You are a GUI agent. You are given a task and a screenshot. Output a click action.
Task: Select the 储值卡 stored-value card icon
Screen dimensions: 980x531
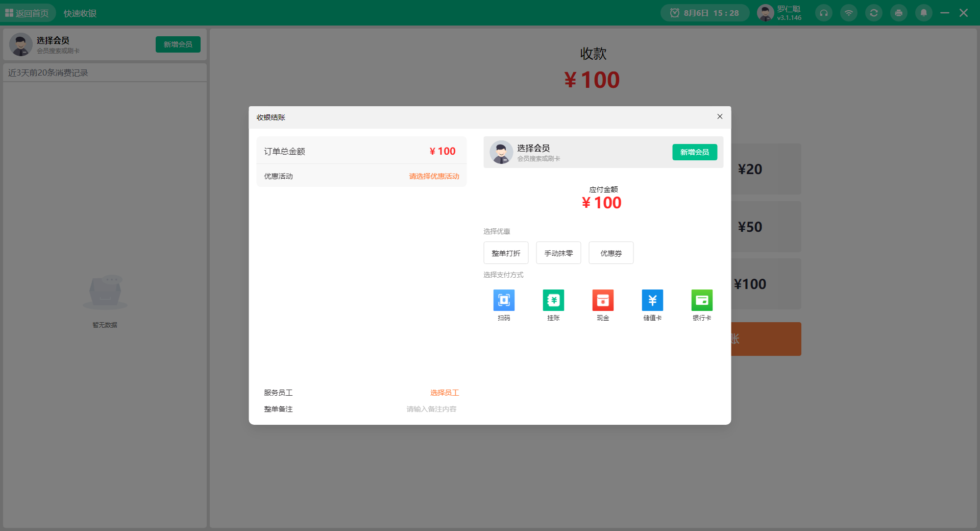652,301
